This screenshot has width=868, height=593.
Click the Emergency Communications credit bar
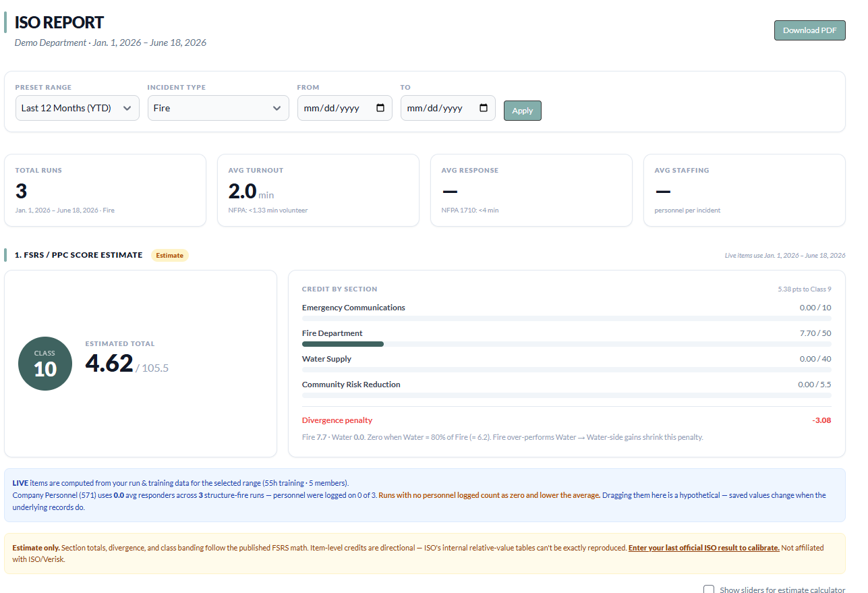pyautogui.click(x=567, y=318)
